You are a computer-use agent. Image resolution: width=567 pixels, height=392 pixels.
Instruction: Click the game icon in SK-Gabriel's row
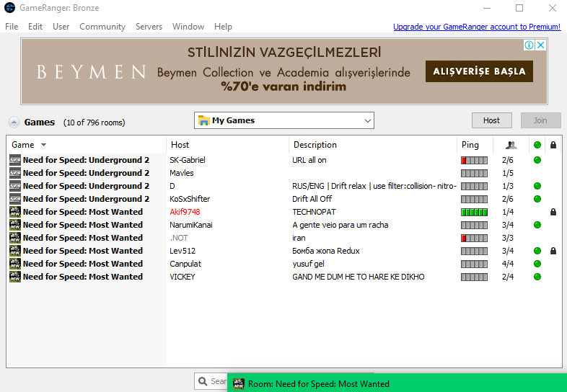tap(15, 160)
